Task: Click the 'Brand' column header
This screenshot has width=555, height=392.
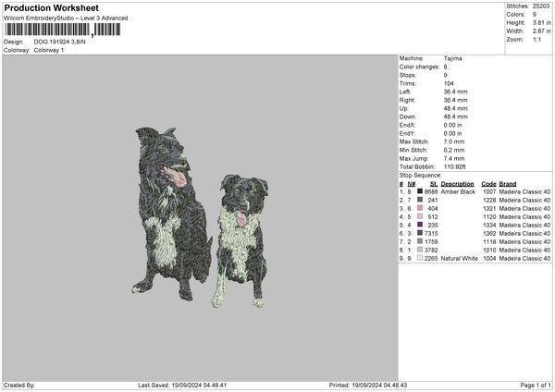Action: point(508,184)
